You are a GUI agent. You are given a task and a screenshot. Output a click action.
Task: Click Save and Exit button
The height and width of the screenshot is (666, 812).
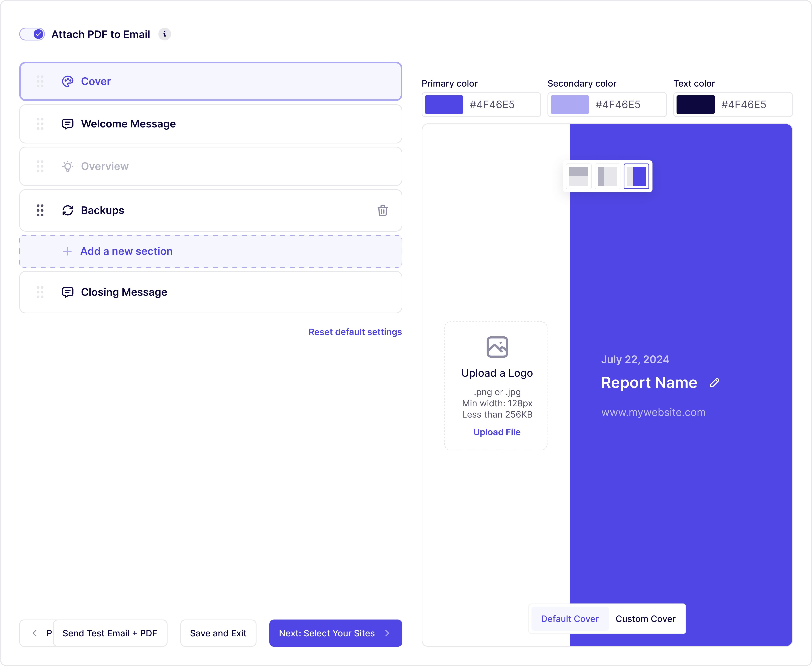pos(218,633)
